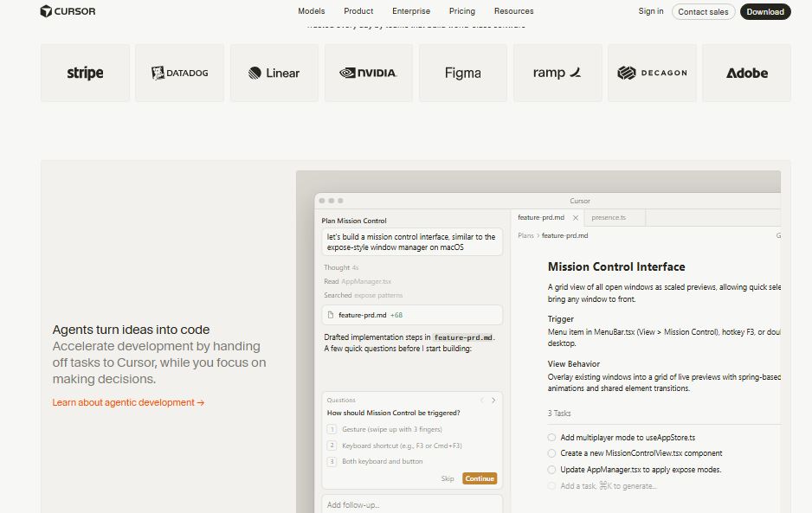
Task: Open the feature-prd.md +68 file chip
Action: (x=412, y=315)
